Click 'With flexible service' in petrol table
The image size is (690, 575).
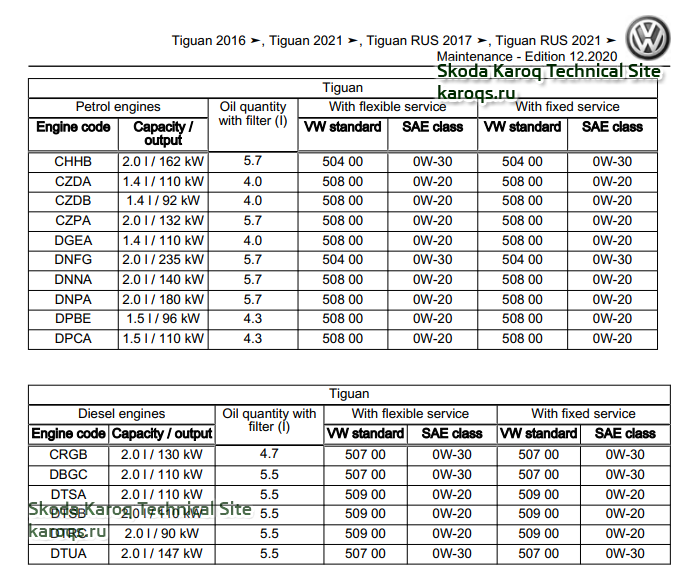388,106
